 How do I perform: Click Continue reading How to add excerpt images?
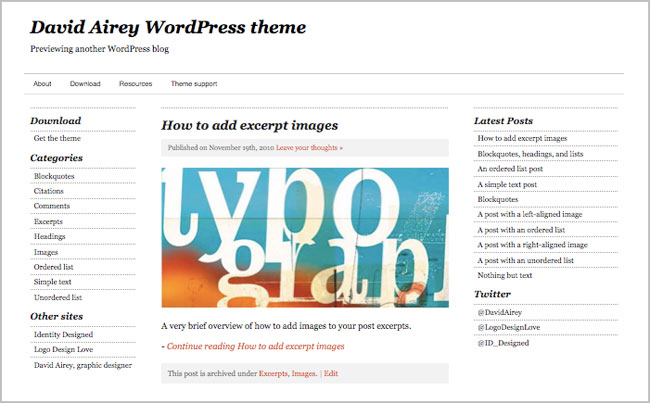pyautogui.click(x=255, y=346)
